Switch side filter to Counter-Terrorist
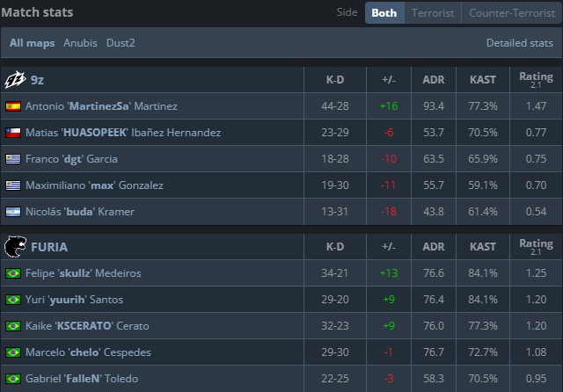The image size is (563, 392). [x=511, y=13]
